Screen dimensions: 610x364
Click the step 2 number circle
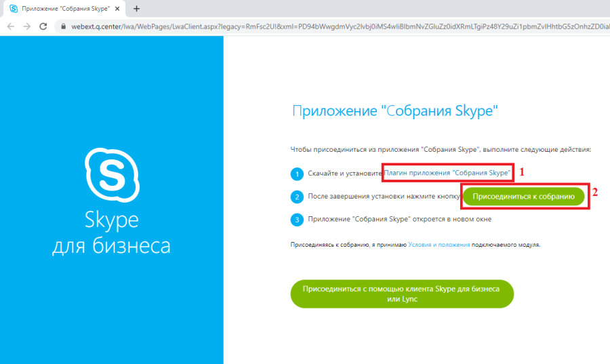point(296,197)
